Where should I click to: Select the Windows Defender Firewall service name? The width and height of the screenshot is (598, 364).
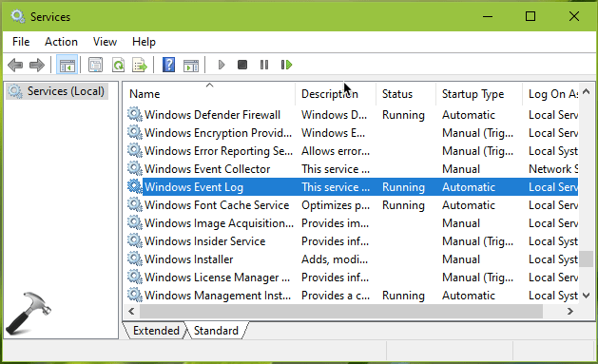(212, 115)
